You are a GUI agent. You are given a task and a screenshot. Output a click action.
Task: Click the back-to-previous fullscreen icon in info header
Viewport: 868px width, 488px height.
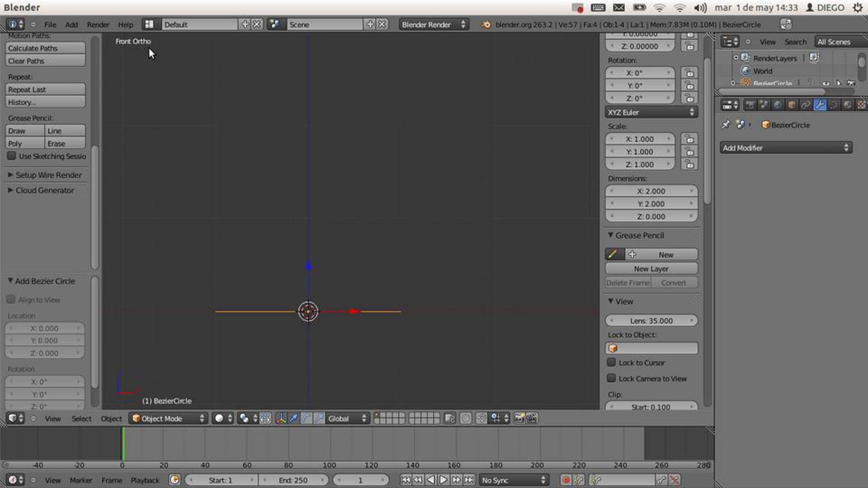point(786,25)
